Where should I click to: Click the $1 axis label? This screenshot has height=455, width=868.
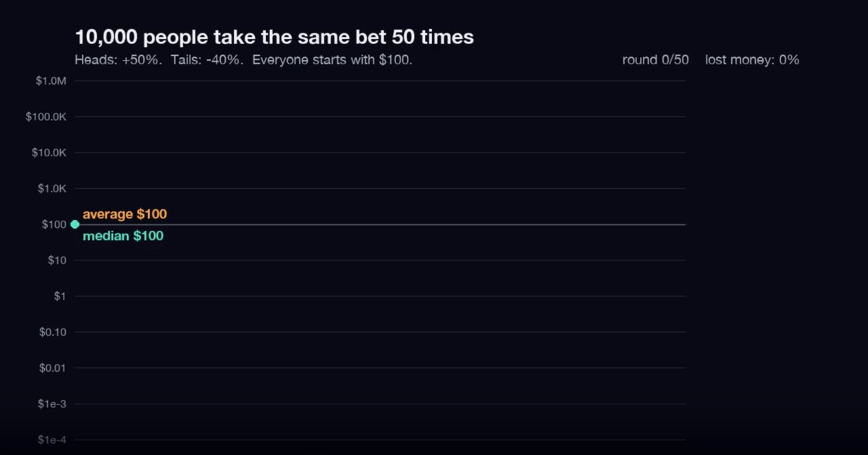60,297
